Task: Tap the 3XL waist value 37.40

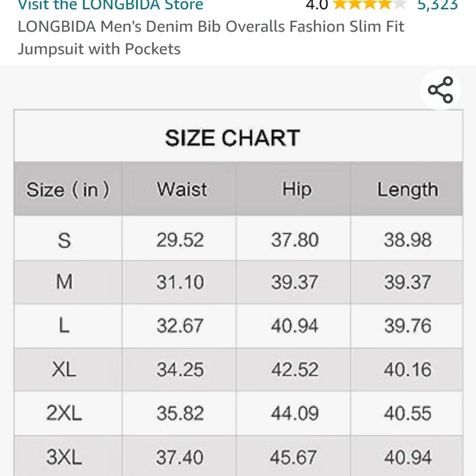Action: (178, 457)
